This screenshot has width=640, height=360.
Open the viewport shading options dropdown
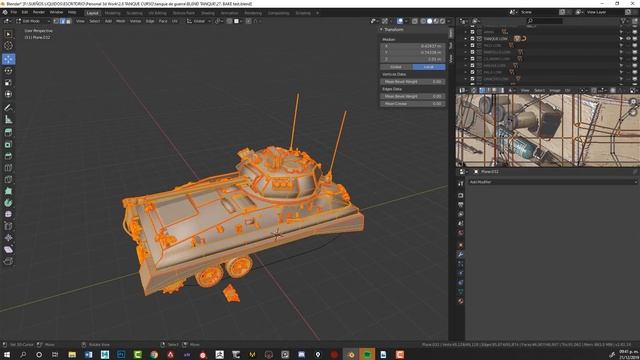449,21
